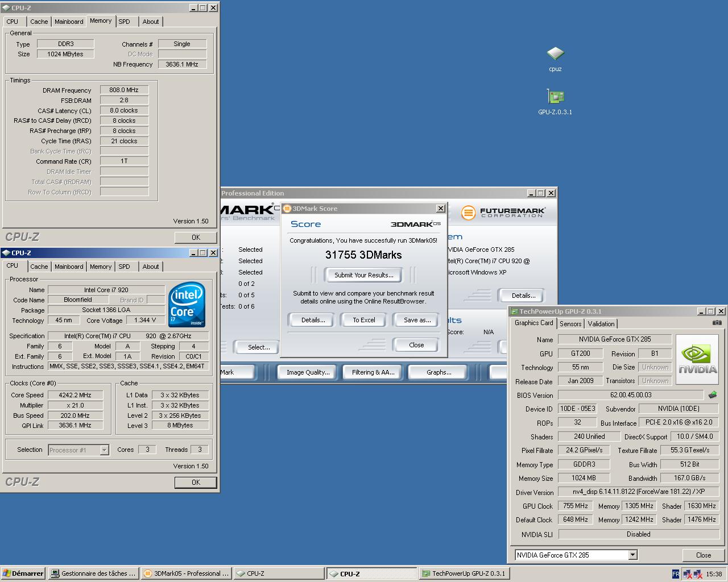The image size is (728, 582).
Task: Export score with To Excel button
Action: (364, 320)
